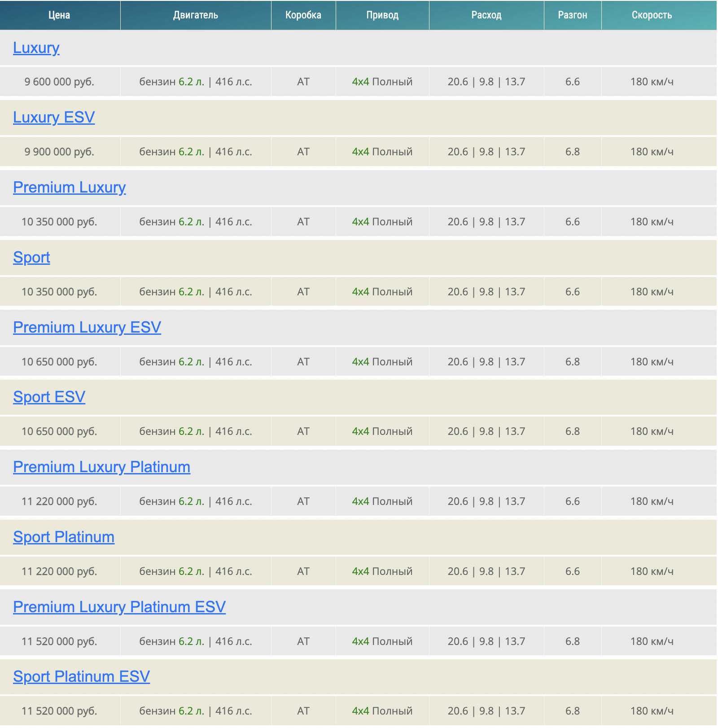718x728 pixels.
Task: Click the Цена column header
Action: click(x=59, y=15)
